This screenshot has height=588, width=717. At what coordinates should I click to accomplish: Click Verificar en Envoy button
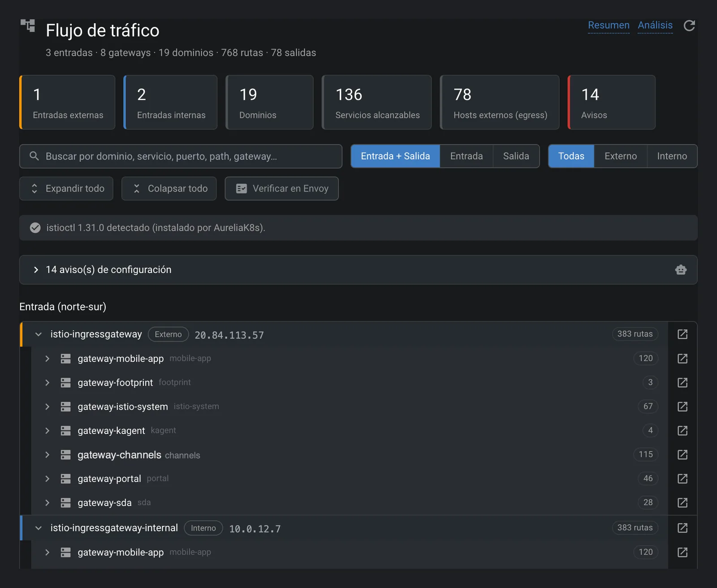coord(281,189)
